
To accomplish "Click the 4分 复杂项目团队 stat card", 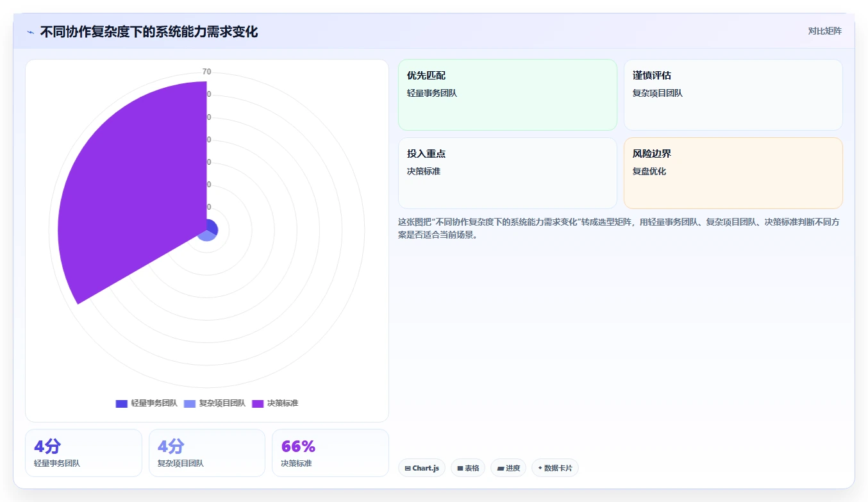I will [x=207, y=453].
